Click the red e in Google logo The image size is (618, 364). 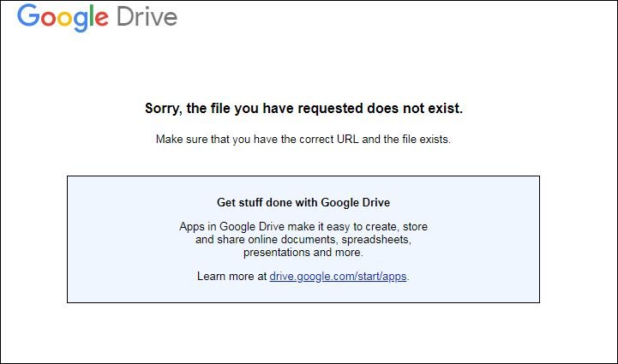(101, 19)
